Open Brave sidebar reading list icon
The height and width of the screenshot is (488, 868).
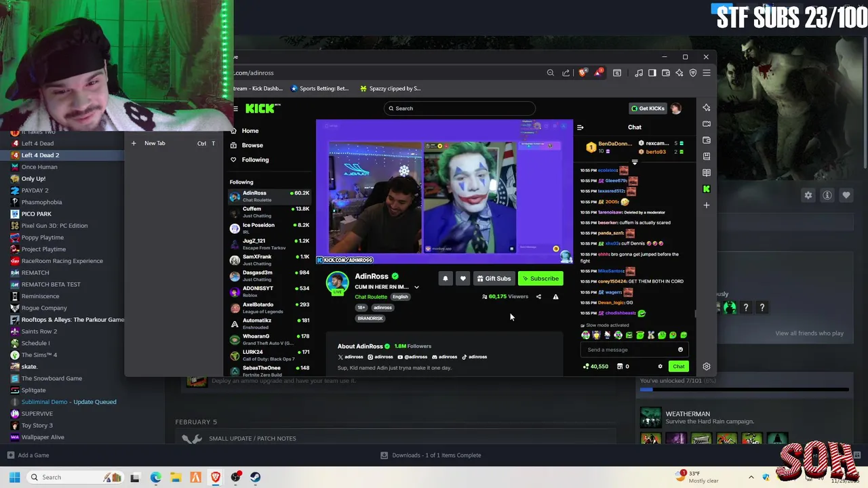tap(706, 173)
